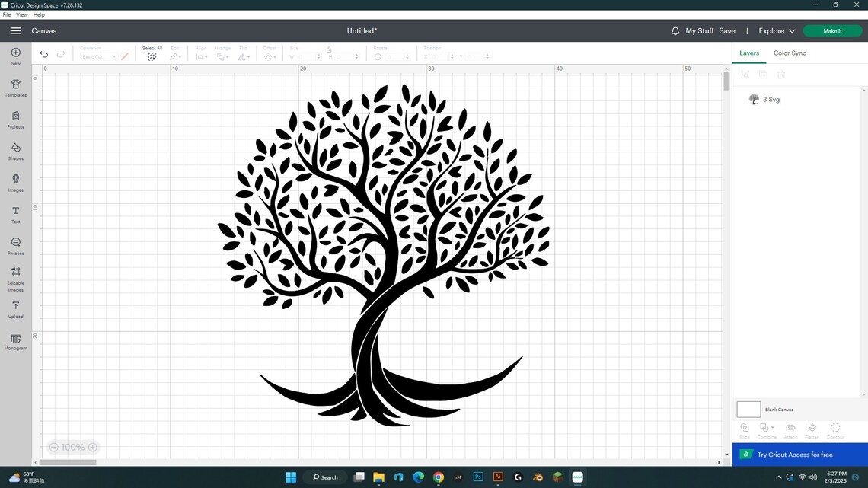Image resolution: width=868 pixels, height=488 pixels.
Task: Open the Explore dropdown menu
Action: (776, 31)
